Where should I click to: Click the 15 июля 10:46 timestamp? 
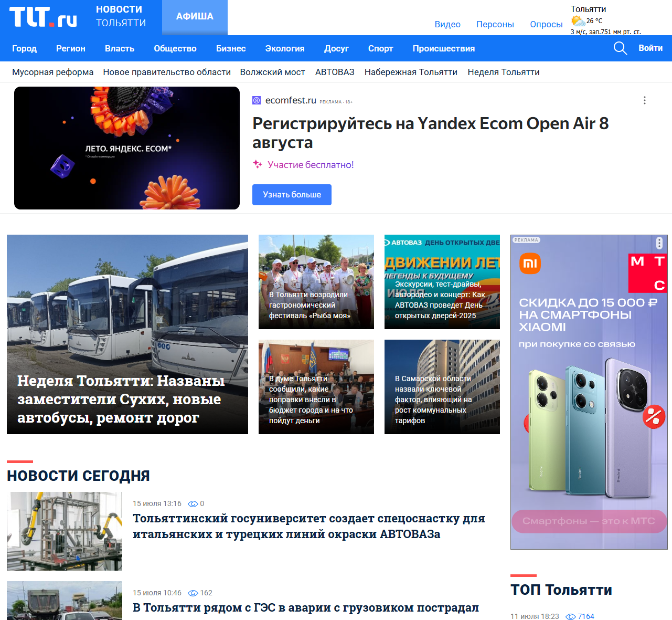157,593
